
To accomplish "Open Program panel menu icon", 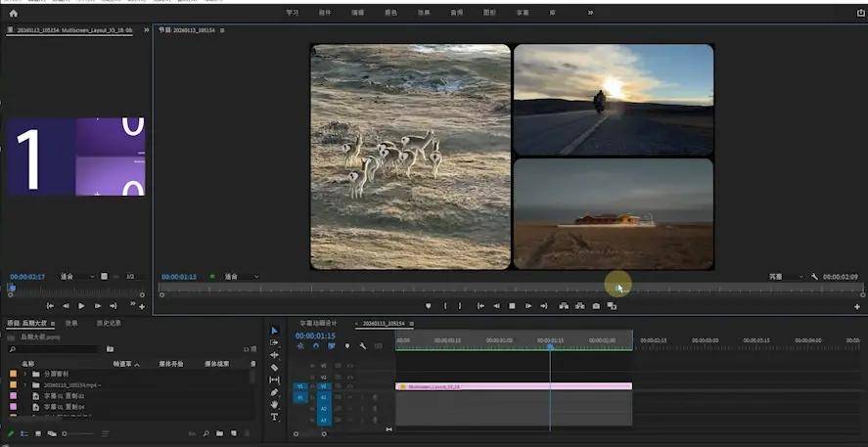I will (222, 30).
